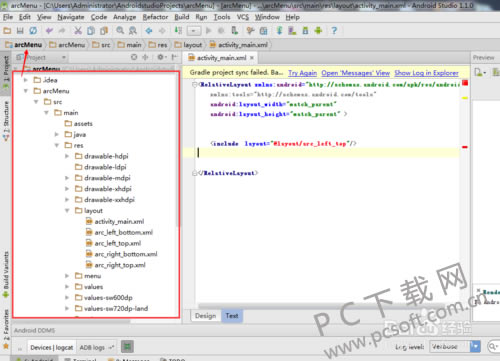Click the AVD Manager icon
This screenshot has height=361, width=500.
[292, 31]
